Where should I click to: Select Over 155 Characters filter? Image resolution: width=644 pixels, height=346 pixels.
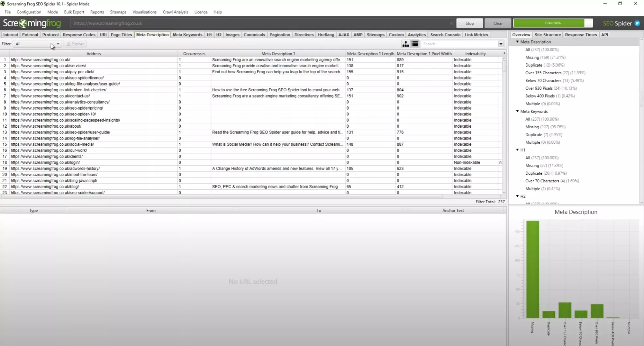click(555, 73)
